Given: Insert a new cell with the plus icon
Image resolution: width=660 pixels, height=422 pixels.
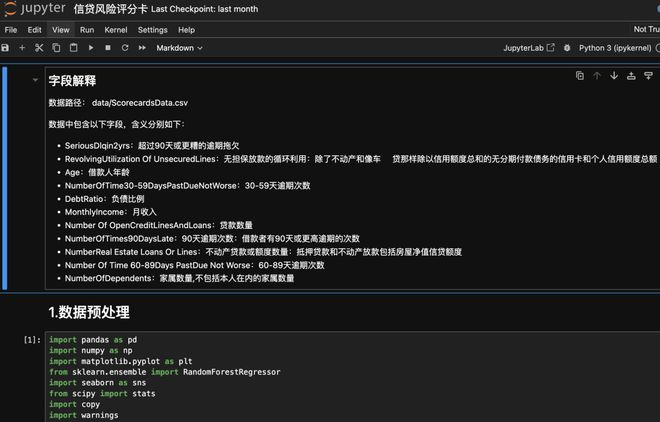Looking at the screenshot, I should point(22,48).
